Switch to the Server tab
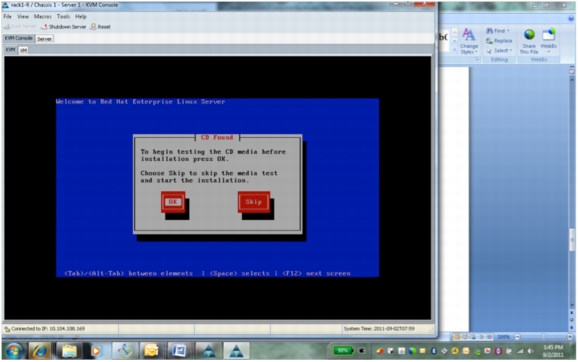The height and width of the screenshot is (362, 578). coord(44,39)
